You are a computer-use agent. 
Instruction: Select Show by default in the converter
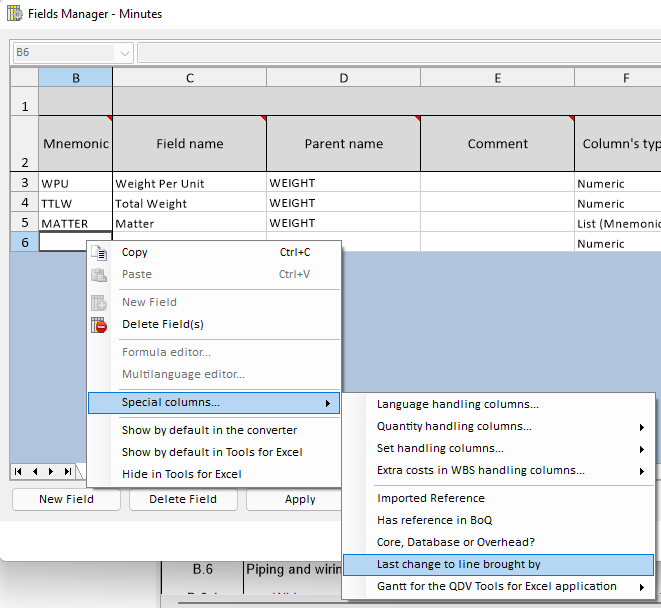[209, 430]
